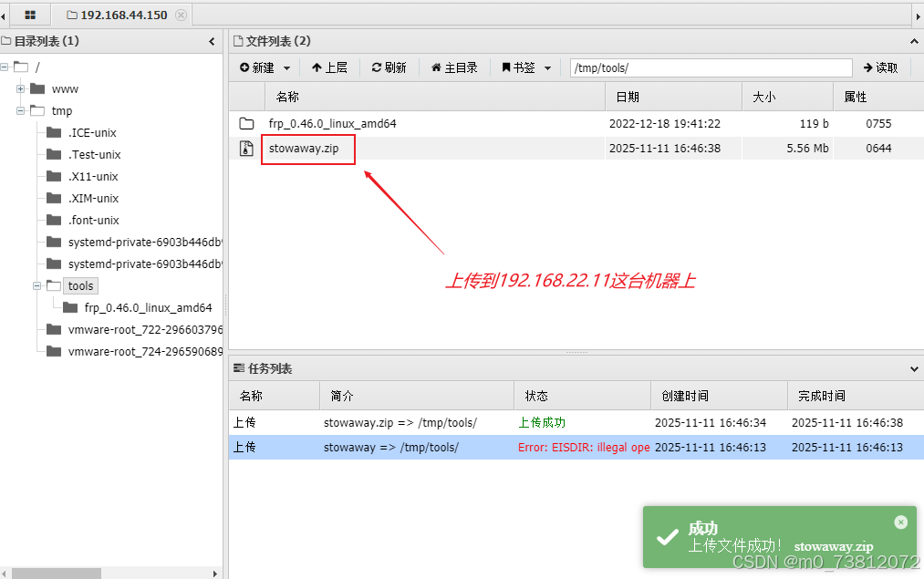
Task: Select the successful stowaway.zip upload task row
Action: point(576,422)
